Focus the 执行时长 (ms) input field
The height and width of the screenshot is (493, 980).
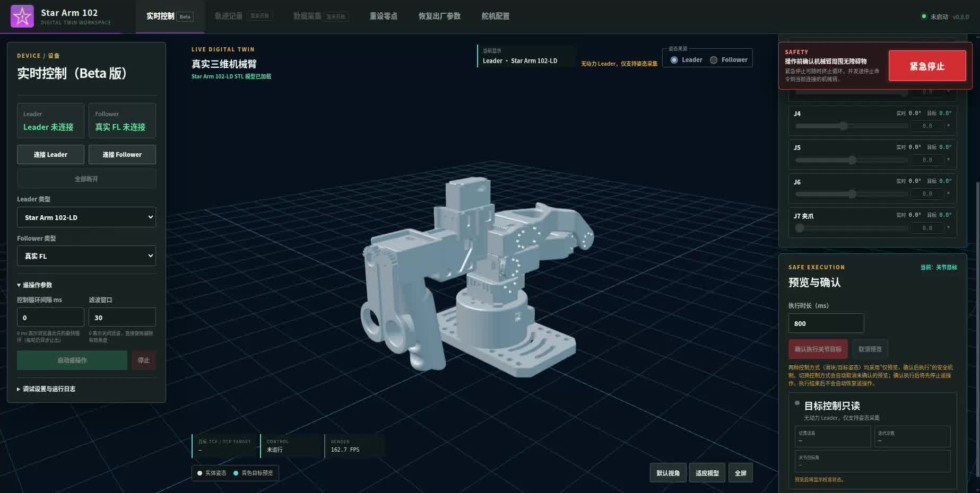coord(826,323)
